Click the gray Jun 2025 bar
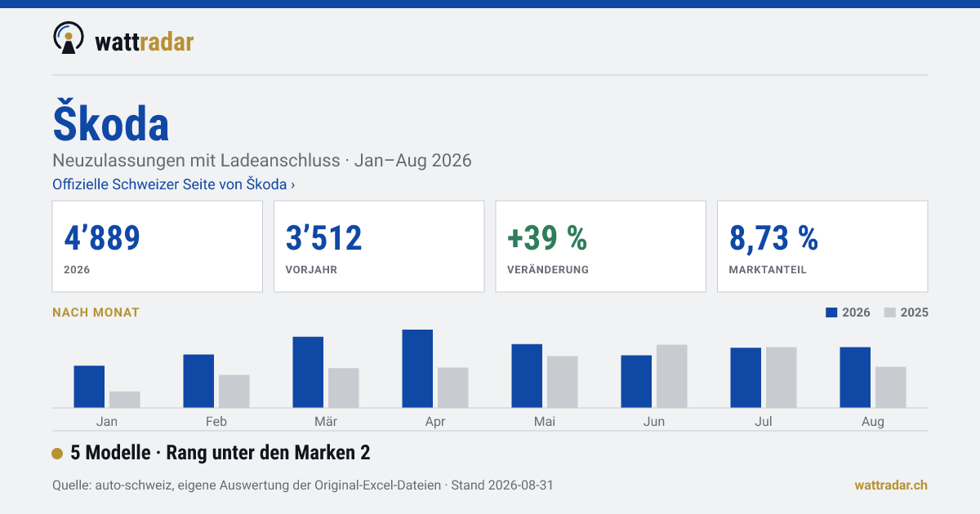The width and height of the screenshot is (980, 514). click(x=672, y=376)
